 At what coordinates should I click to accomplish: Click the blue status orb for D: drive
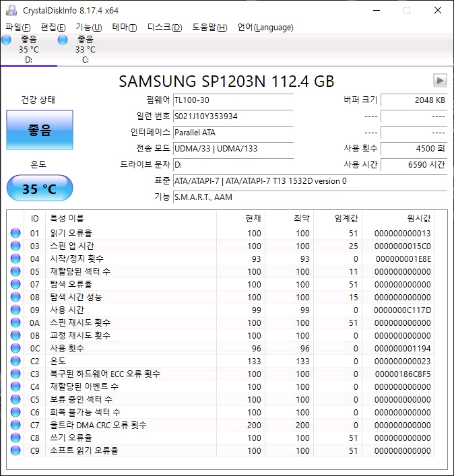coord(6,40)
